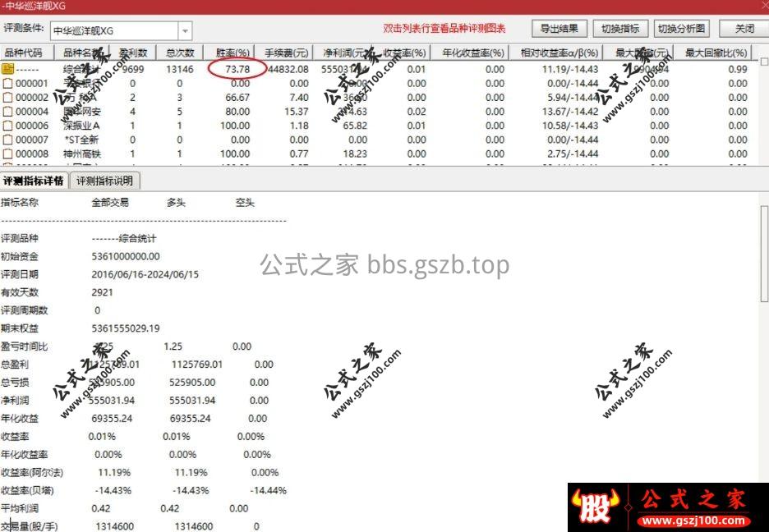Click the 有效天数 value 2921
The height and width of the screenshot is (532, 769).
point(102,292)
